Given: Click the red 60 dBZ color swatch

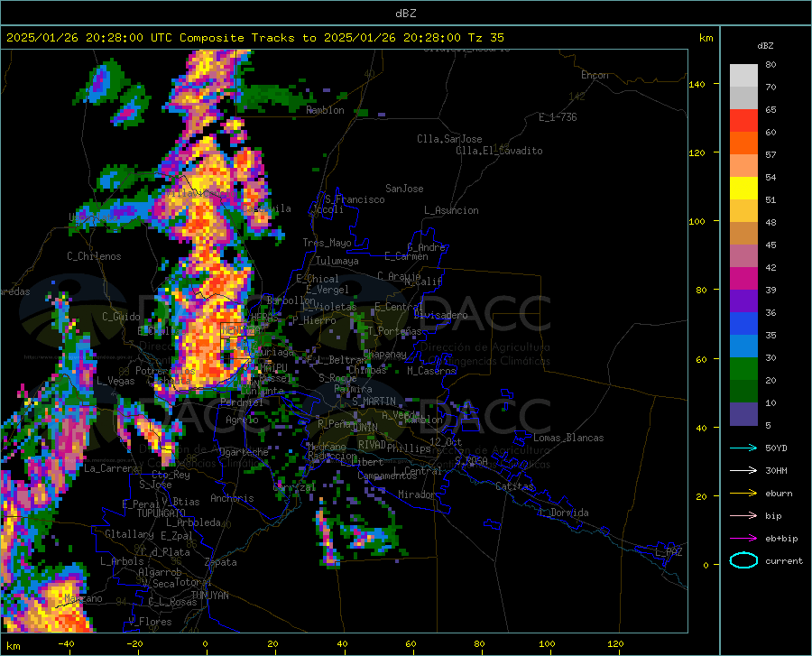Looking at the screenshot, I should 743,121.
